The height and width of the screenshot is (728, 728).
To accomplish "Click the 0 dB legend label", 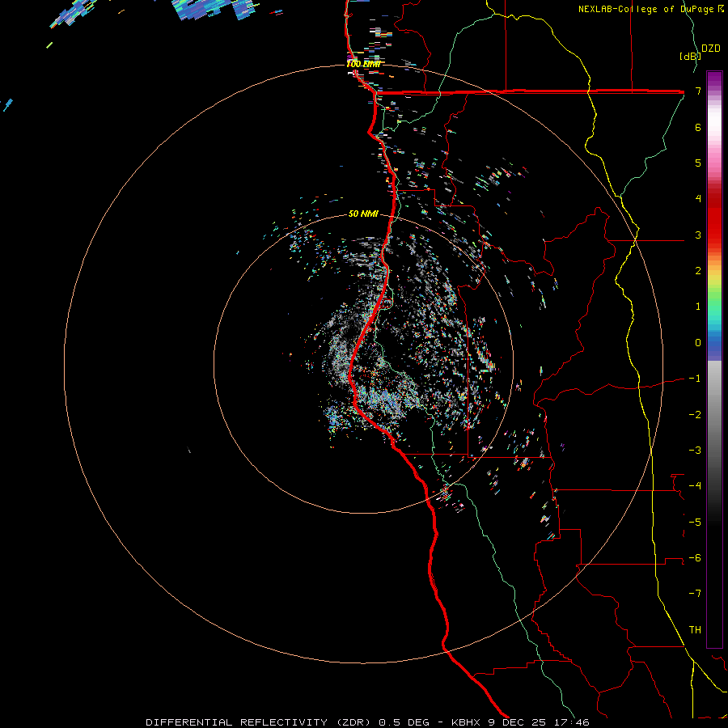I will coord(698,343).
